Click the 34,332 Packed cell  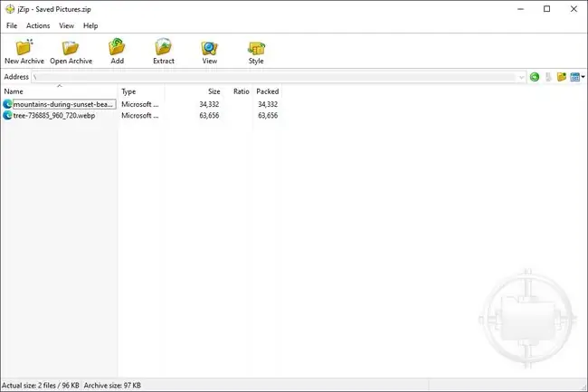(x=268, y=104)
